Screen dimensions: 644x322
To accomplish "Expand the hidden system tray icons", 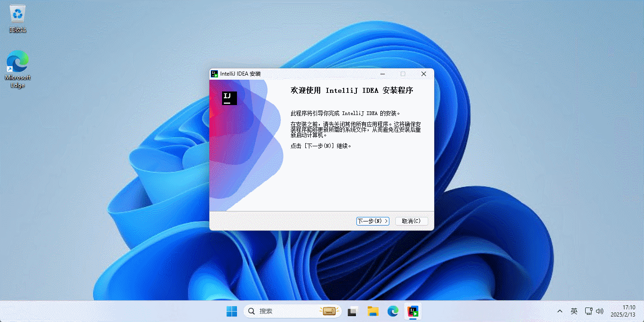I will click(x=560, y=311).
